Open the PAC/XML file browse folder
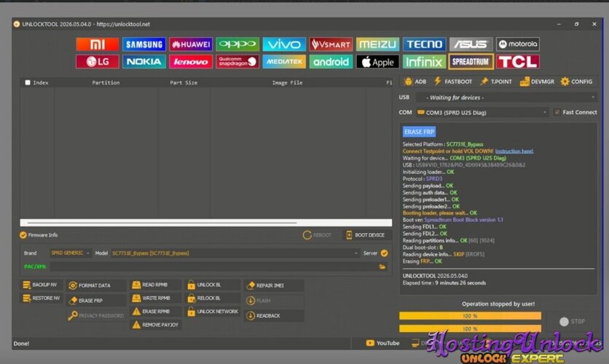This screenshot has height=364, width=609. (382, 267)
